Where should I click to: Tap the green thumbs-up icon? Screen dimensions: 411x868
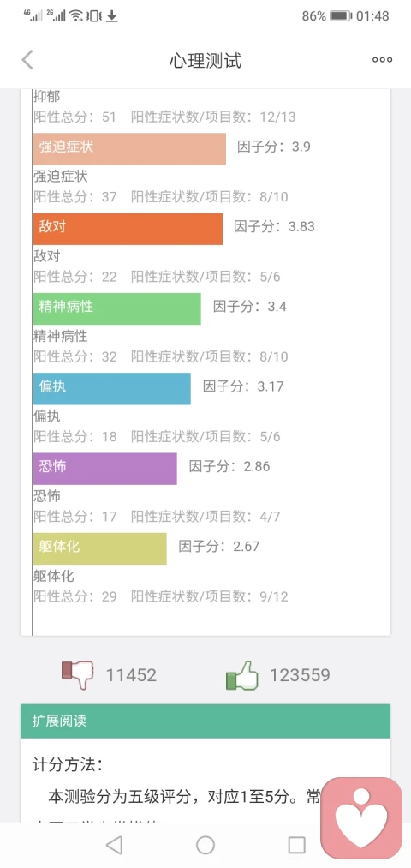(x=242, y=675)
